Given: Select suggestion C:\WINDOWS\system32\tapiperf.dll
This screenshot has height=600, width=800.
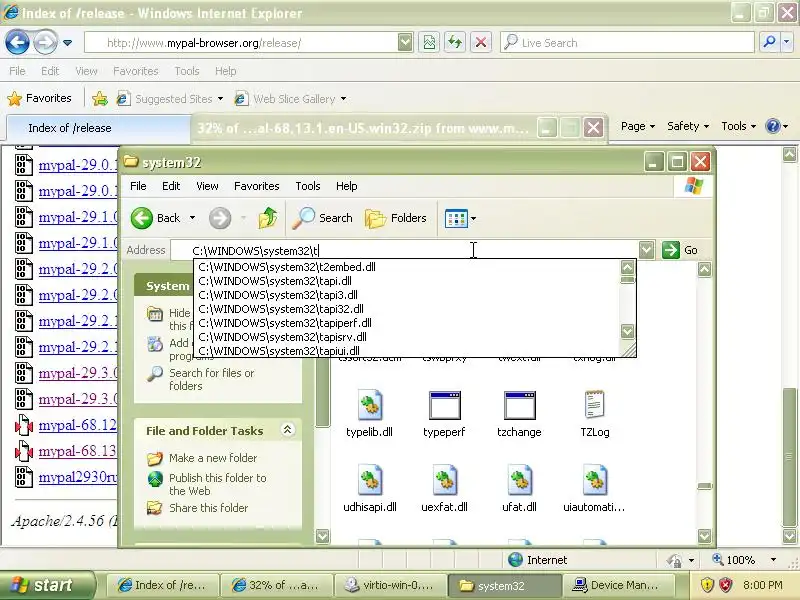Looking at the screenshot, I should (x=407, y=323).
